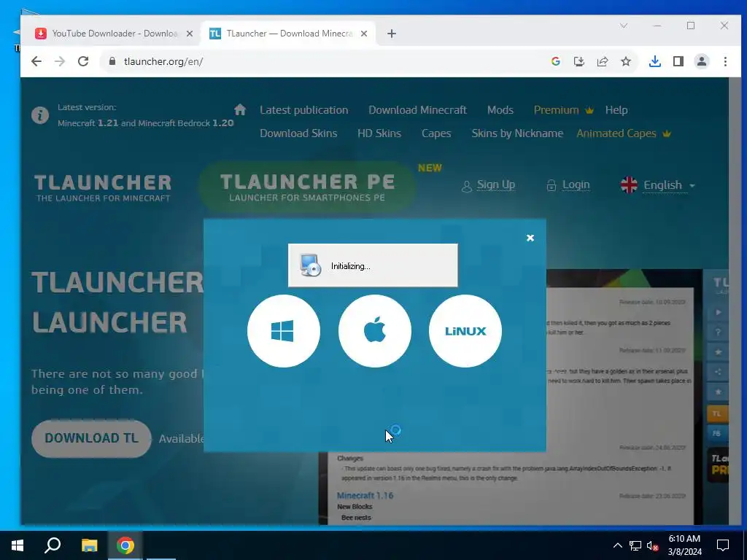Screen dimensions: 747x560
Task: Open Windows notification center
Action: (x=723, y=545)
